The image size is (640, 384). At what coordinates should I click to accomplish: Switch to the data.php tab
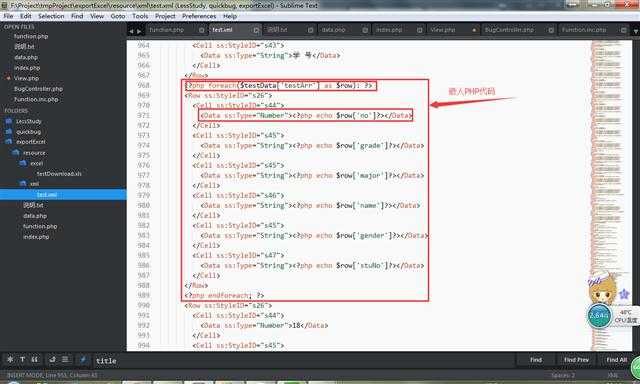(x=333, y=30)
